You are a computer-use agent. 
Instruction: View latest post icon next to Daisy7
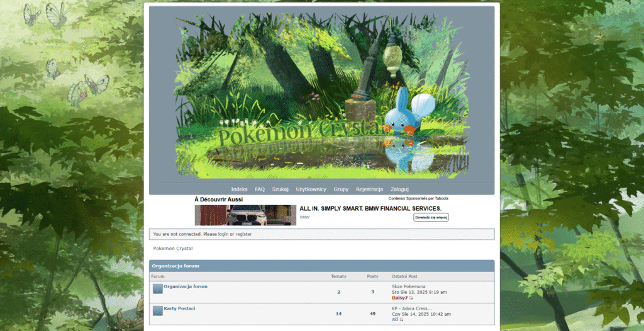point(411,298)
